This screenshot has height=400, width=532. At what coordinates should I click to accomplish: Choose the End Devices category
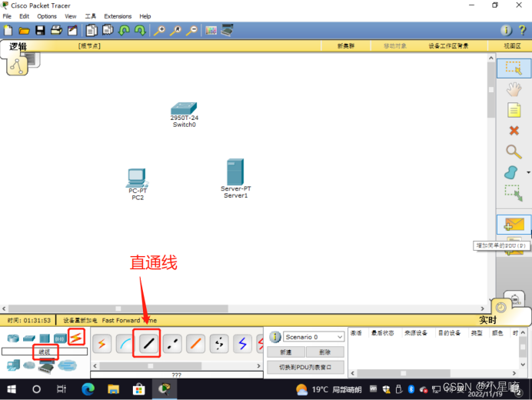click(x=13, y=365)
